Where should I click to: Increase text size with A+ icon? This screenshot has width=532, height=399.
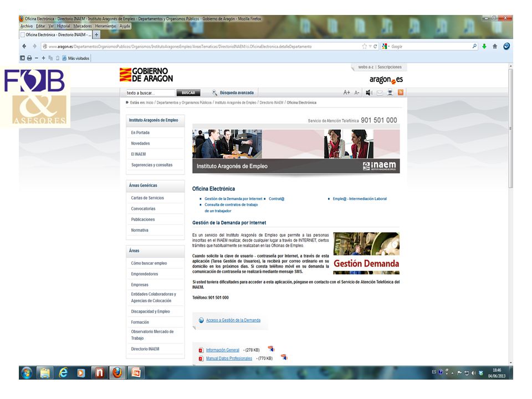[346, 93]
